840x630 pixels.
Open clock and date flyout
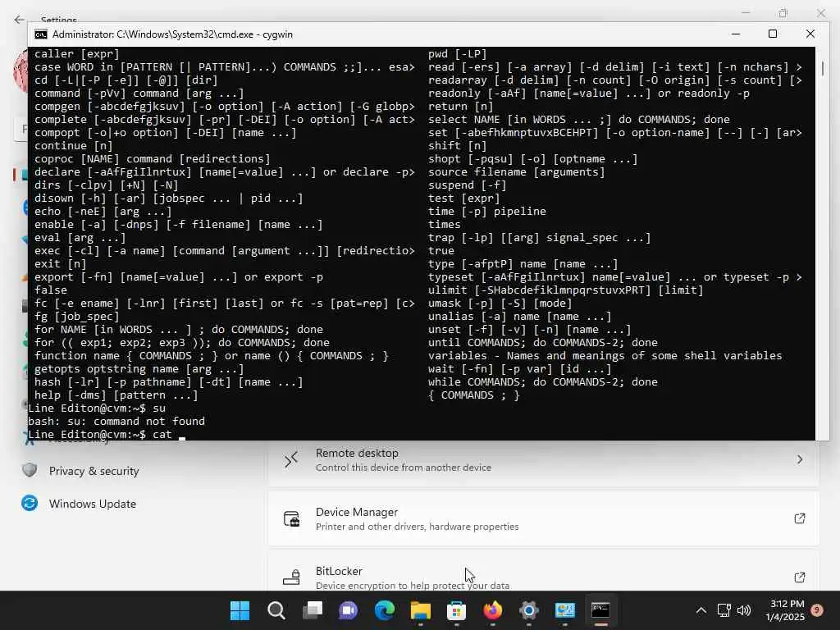tap(785, 610)
